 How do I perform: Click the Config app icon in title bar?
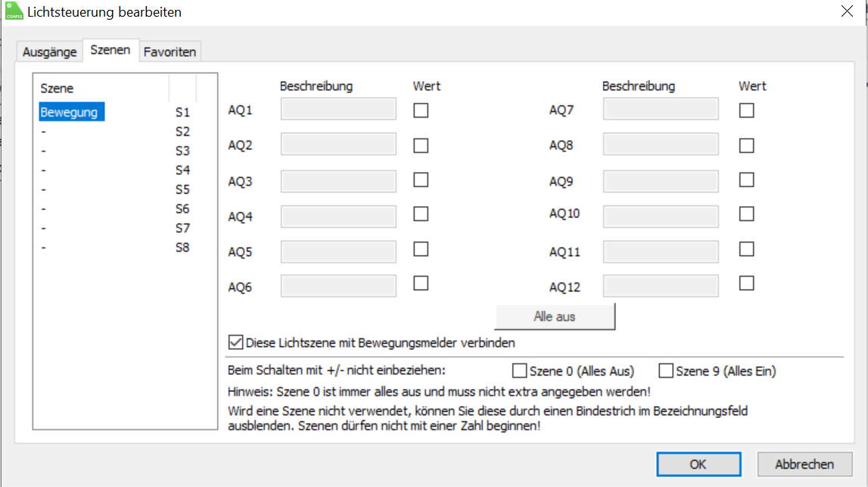tap(14, 11)
